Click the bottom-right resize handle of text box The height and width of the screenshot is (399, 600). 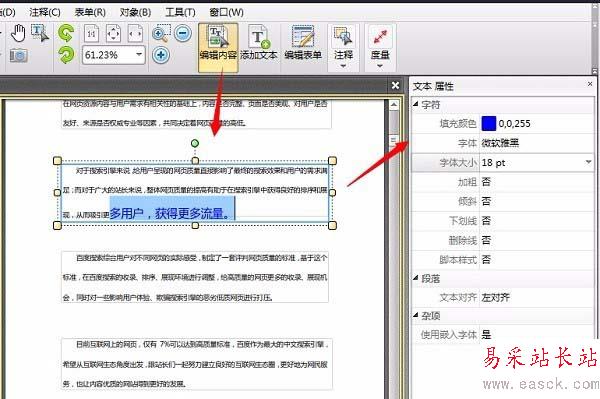pyautogui.click(x=332, y=225)
